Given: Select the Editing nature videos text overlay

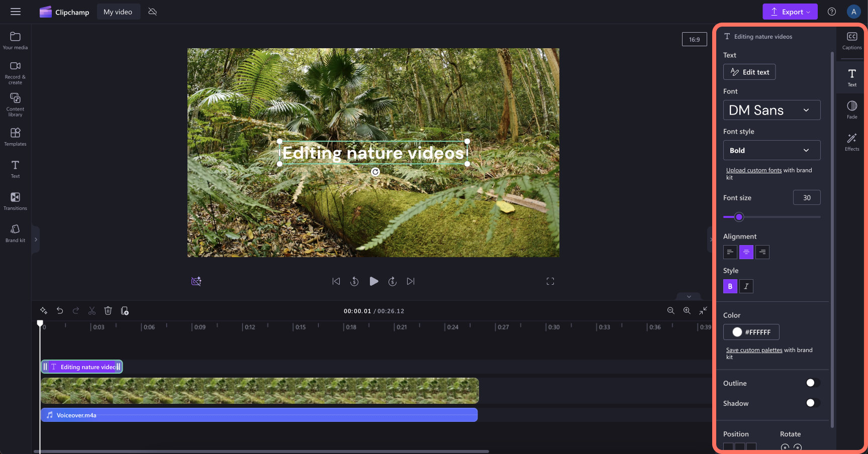Looking at the screenshot, I should coord(373,153).
